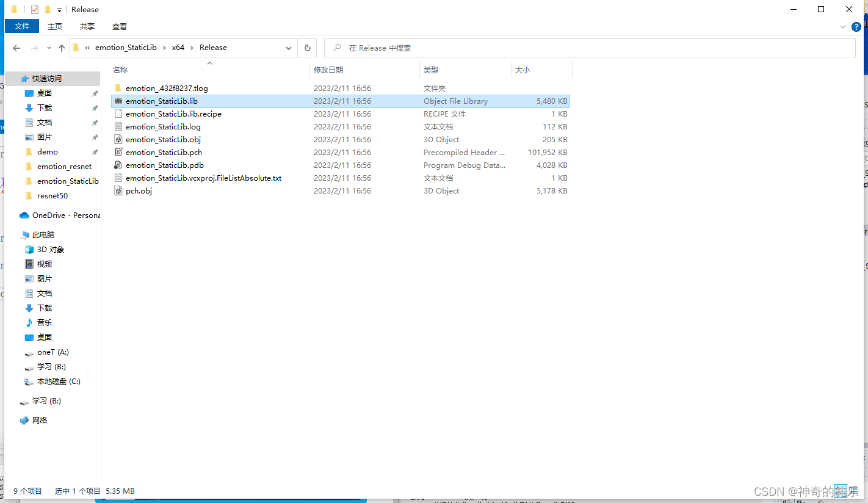The height and width of the screenshot is (503, 868).
Task: Switch to details view layout button
Action: tap(839, 491)
